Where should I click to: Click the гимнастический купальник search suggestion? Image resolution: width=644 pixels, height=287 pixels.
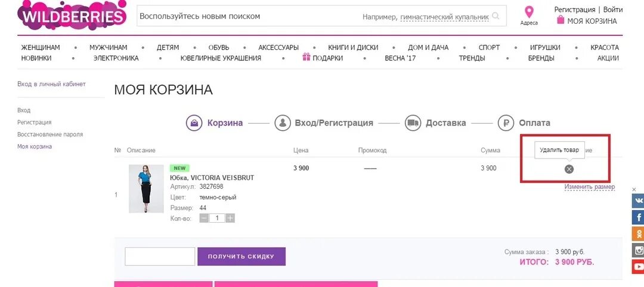click(444, 17)
